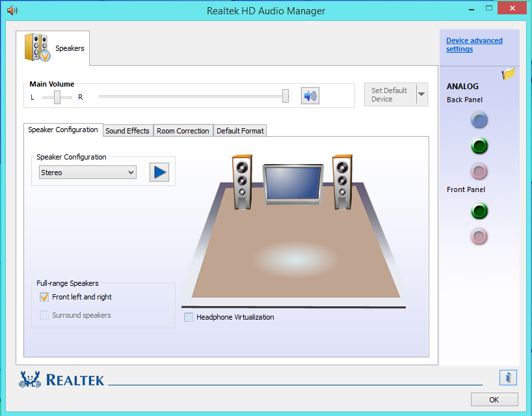Viewport: 532px width, 416px height.
Task: Select the blue line-in jack on Back Panel
Action: [479, 120]
